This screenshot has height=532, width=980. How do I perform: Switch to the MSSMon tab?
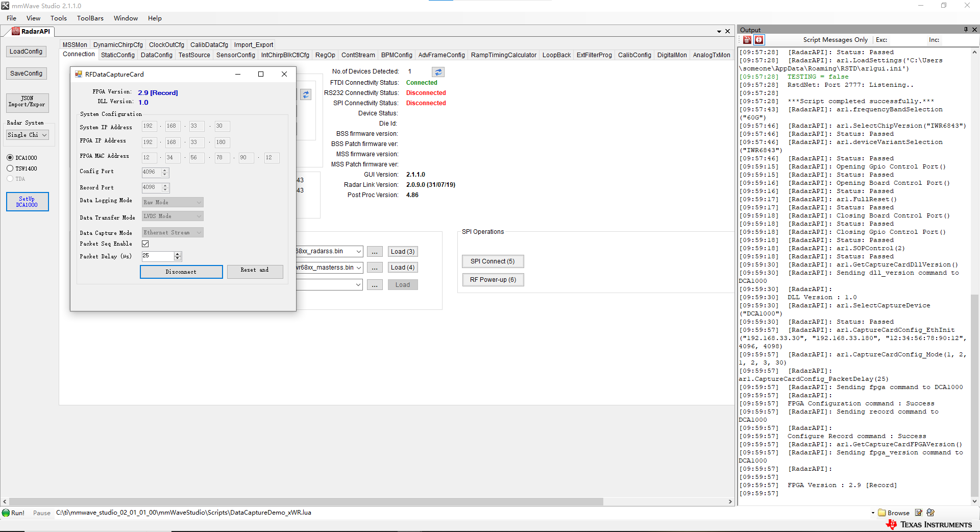[75, 45]
